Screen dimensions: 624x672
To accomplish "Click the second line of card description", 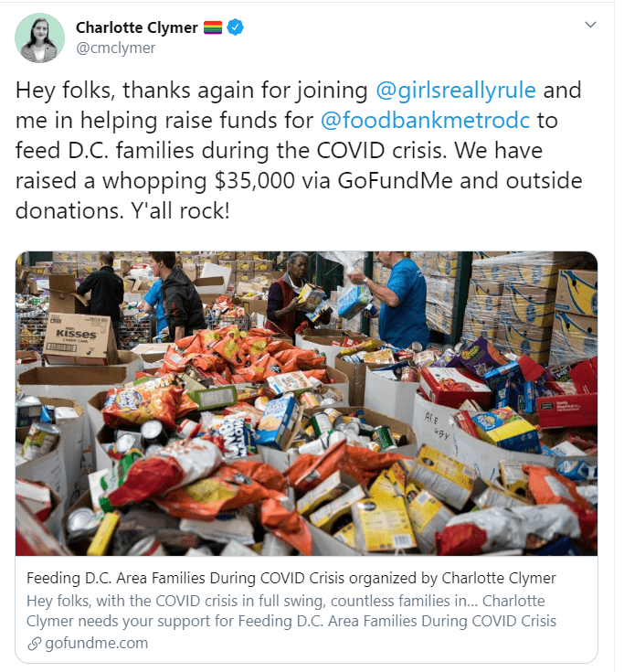I will coord(291,621).
